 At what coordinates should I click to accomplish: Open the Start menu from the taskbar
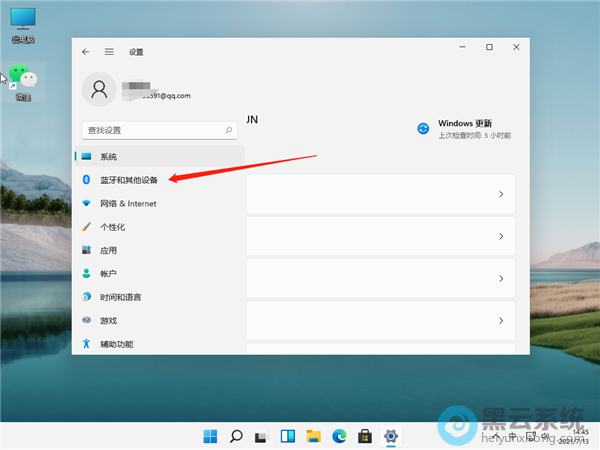click(211, 436)
